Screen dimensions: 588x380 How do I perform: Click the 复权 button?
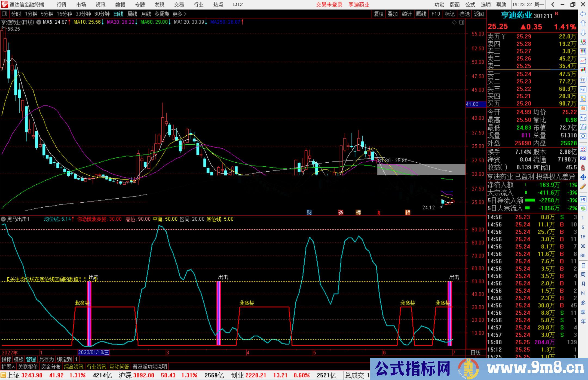(x=379, y=14)
